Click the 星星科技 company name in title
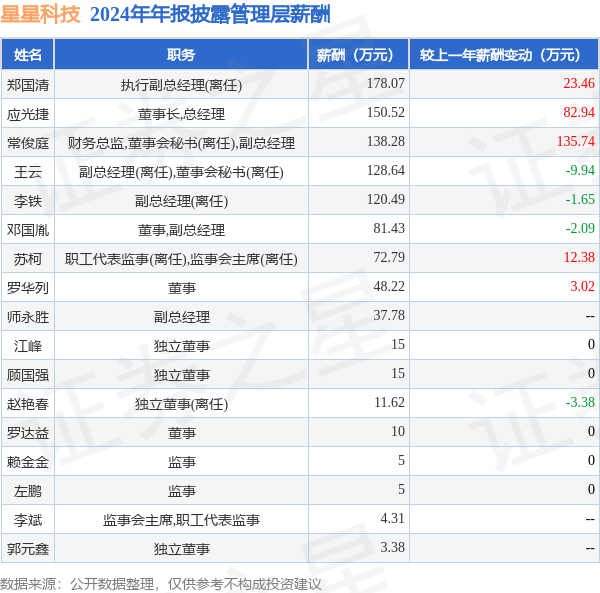Screen dimensions: 600x593 point(40,15)
